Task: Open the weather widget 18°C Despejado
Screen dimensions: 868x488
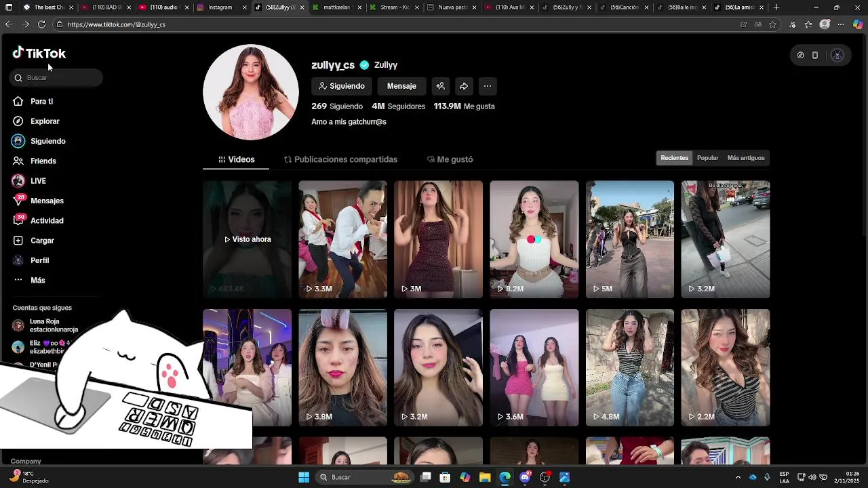Action: (31, 477)
